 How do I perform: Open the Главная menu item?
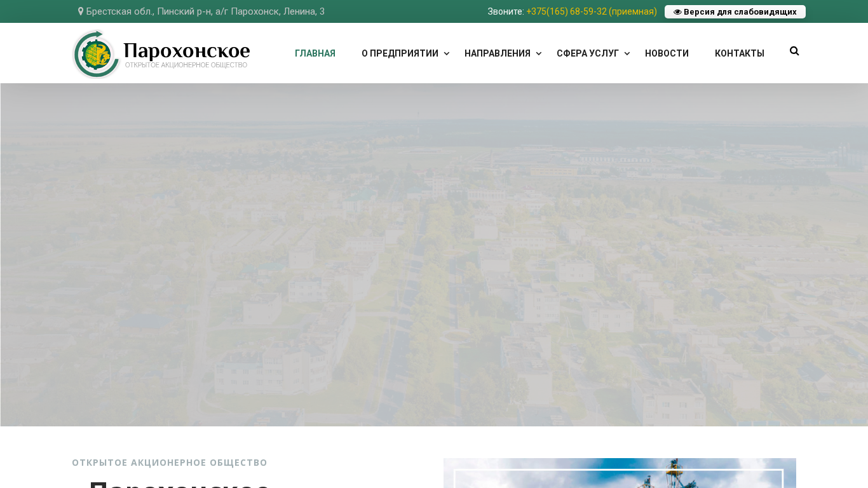pos(315,53)
